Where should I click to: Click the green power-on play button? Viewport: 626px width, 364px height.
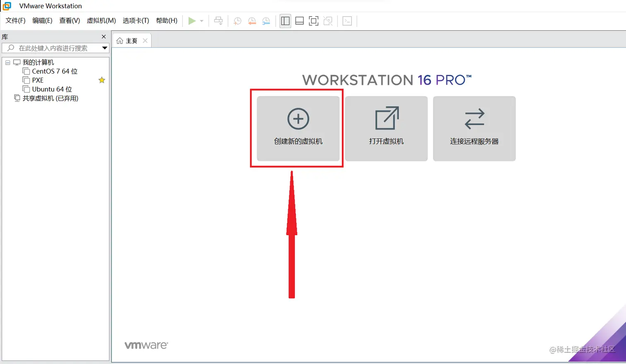click(192, 21)
